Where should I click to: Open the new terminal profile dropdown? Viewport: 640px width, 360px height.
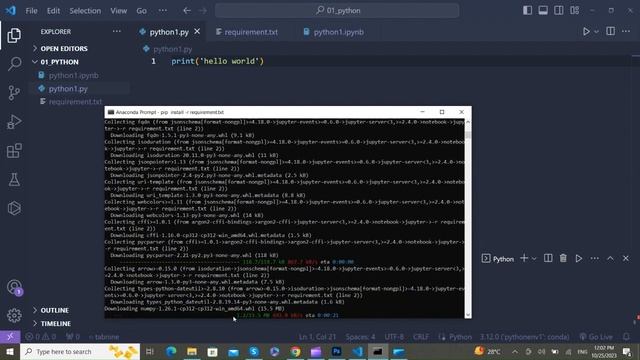pyautogui.click(x=534, y=258)
